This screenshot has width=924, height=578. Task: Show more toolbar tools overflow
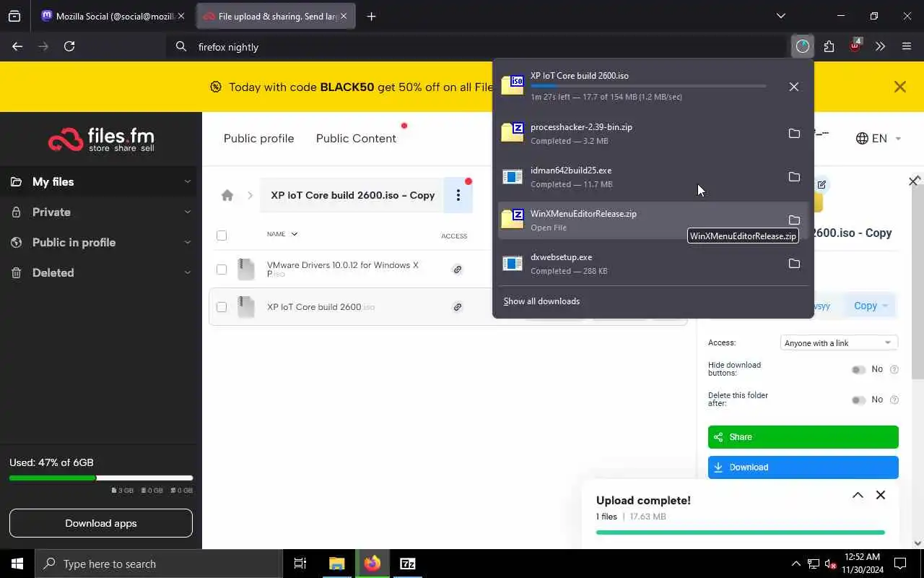coord(880,46)
